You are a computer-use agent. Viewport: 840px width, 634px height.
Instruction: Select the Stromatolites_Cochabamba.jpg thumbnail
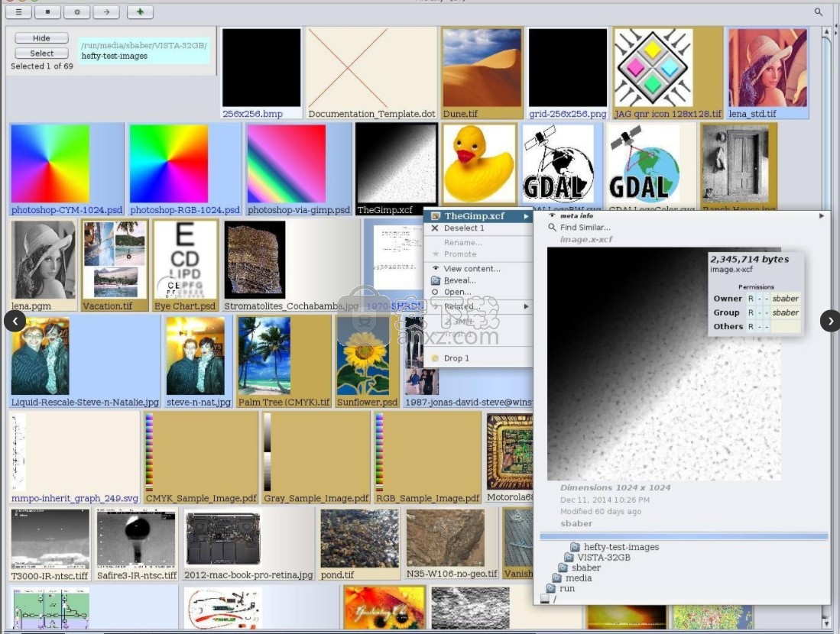point(255,260)
